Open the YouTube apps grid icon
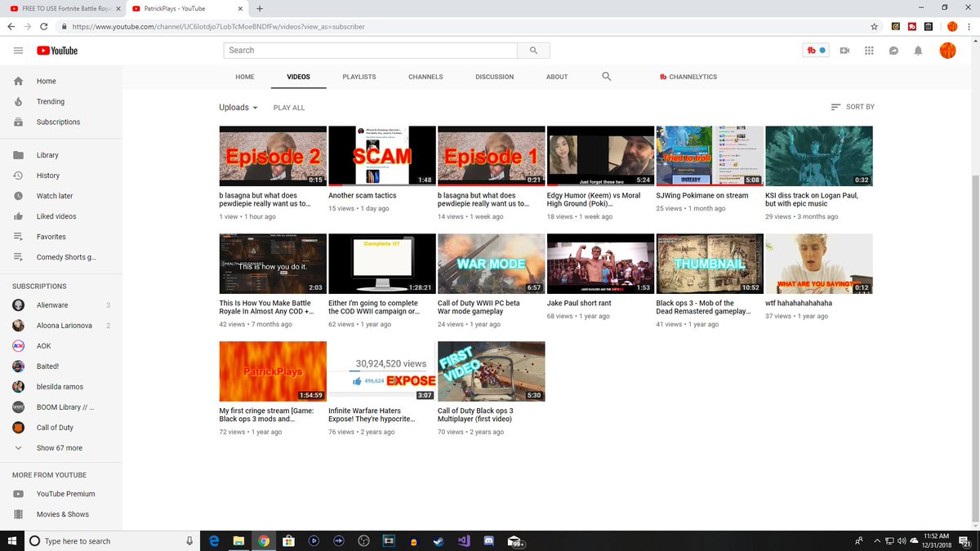This screenshot has height=551, width=980. [869, 51]
